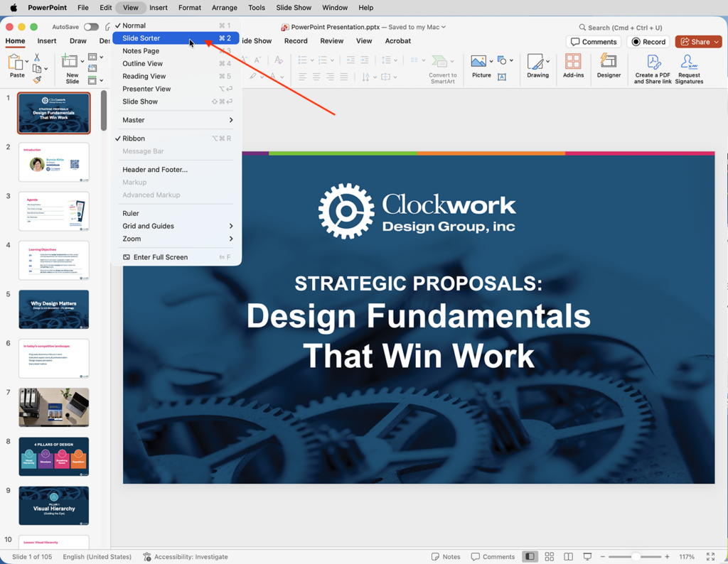
Task: Click the Reset slide icon
Action: pyautogui.click(x=92, y=69)
